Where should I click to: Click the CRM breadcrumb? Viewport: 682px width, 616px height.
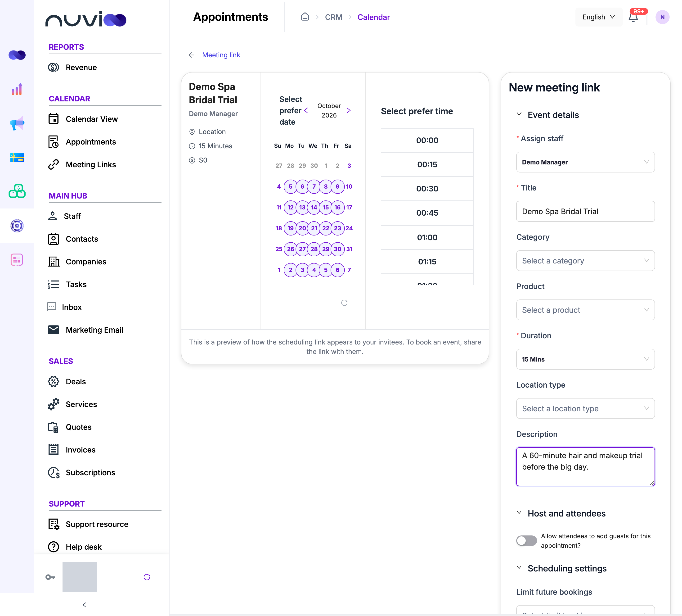click(x=334, y=17)
